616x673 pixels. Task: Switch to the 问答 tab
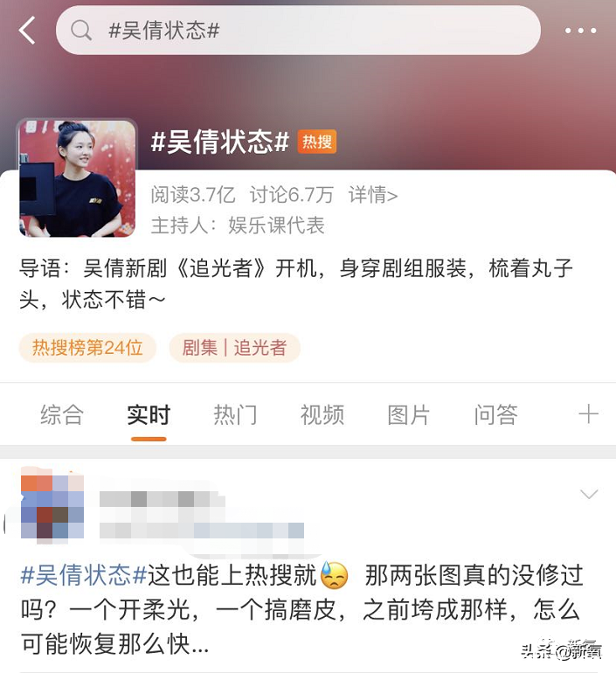click(495, 414)
